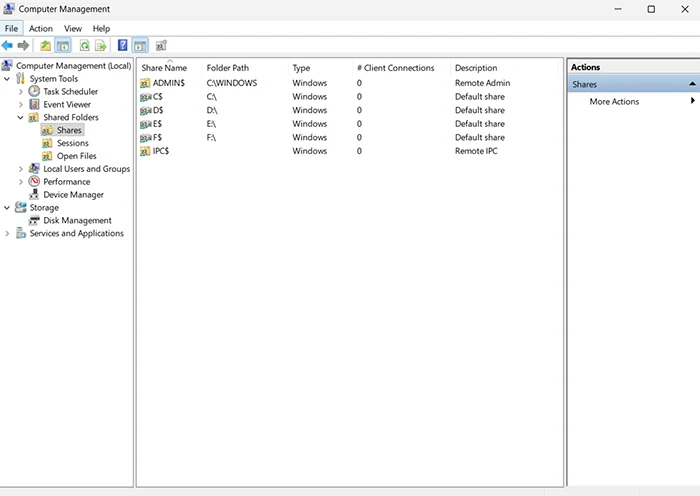Screen dimensions: 700x496
Task: Open the Help menu
Action: 101,29
